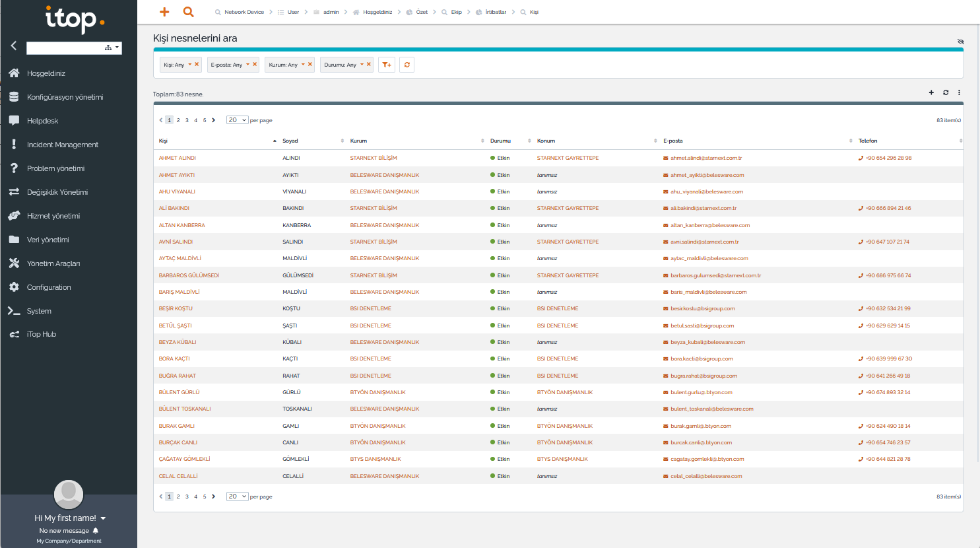
Task: Expand the Durumu: Any filter dropdown
Action: 362,65
